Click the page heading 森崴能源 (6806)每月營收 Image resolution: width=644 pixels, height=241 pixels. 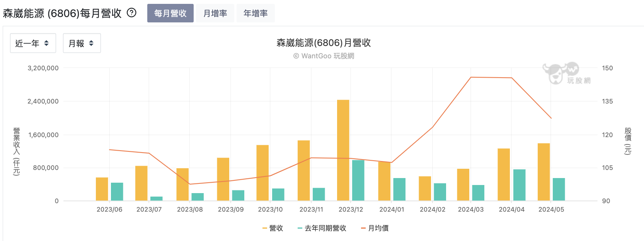tap(62, 13)
